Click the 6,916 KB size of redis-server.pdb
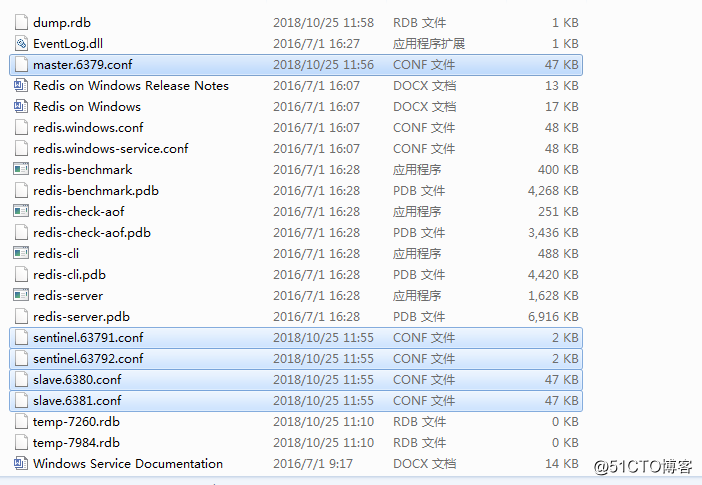The image size is (702, 485). (553, 317)
